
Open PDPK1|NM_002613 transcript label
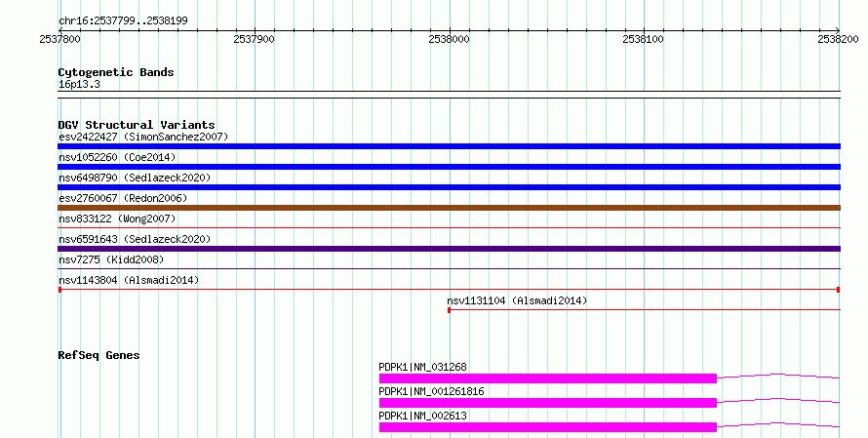[422, 416]
